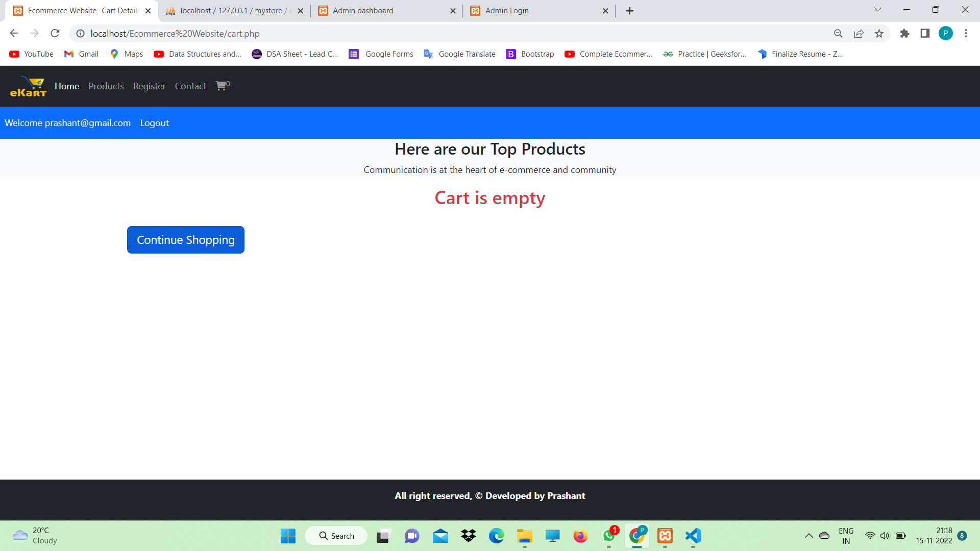The image size is (980, 551).
Task: Click the Continue Shopping button
Action: [185, 240]
